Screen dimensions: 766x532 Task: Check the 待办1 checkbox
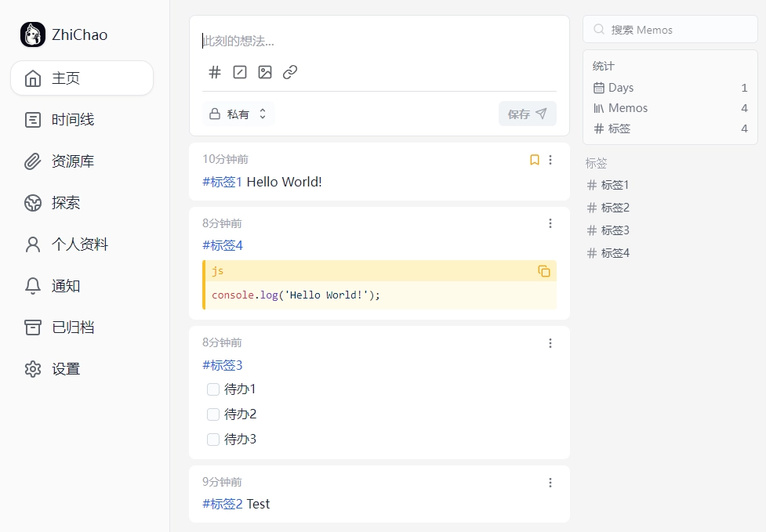coord(212,389)
